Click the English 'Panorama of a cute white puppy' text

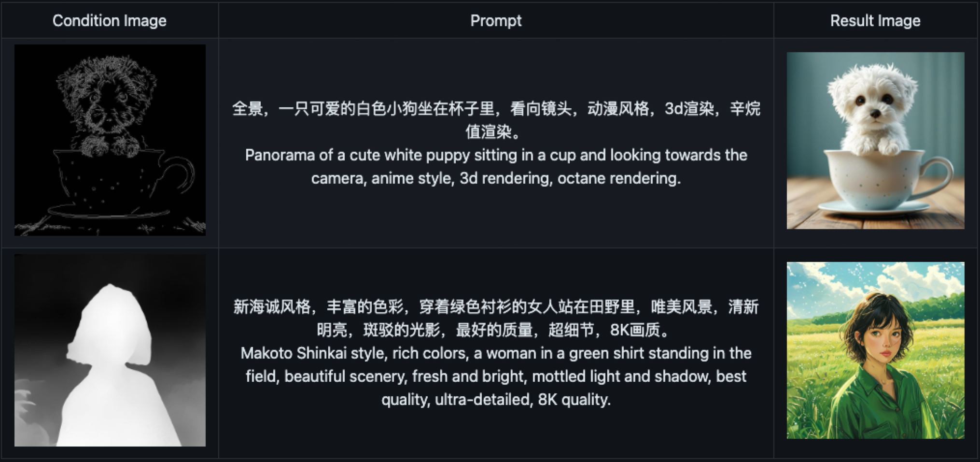pos(496,167)
